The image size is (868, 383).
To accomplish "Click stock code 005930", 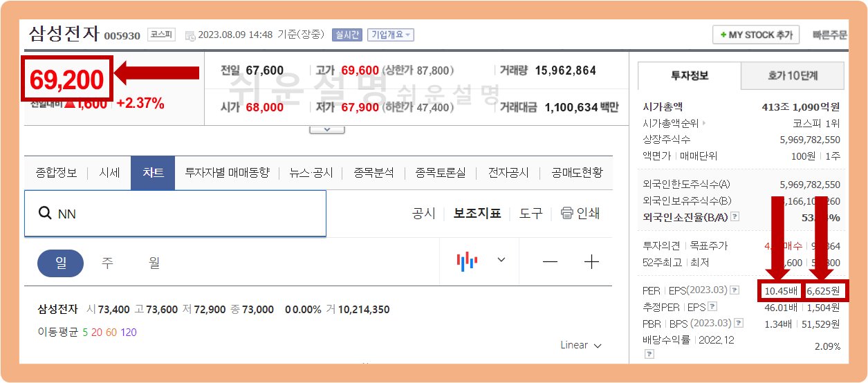I will click(122, 36).
